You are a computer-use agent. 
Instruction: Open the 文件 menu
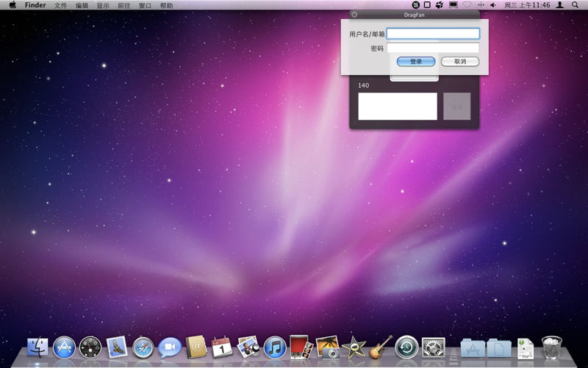[x=60, y=5]
